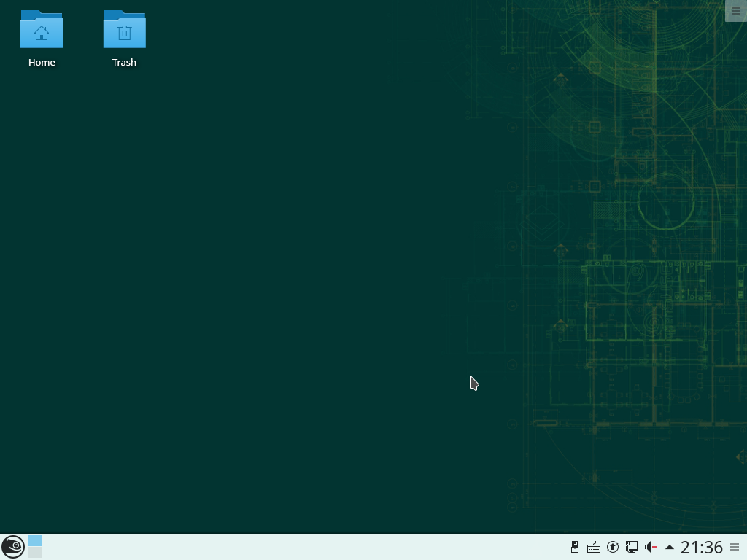Viewport: 747px width, 560px height.
Task: Open the Trash on the desktop
Action: pos(124,31)
